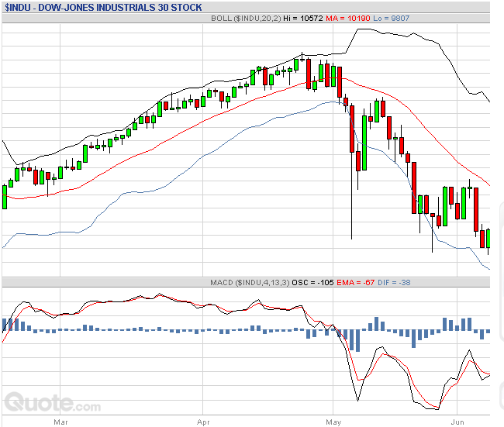Click the blue Lo = 9807 value
Image resolution: width=504 pixels, height=427 pixels.
pyautogui.click(x=391, y=19)
